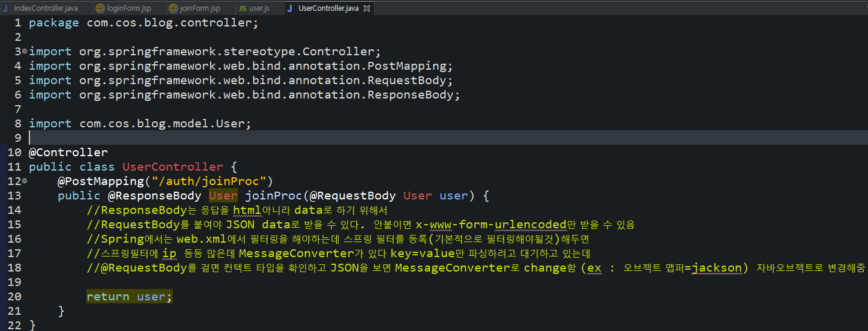The image size is (868, 331).
Task: Click the UserController class name
Action: [x=172, y=167]
